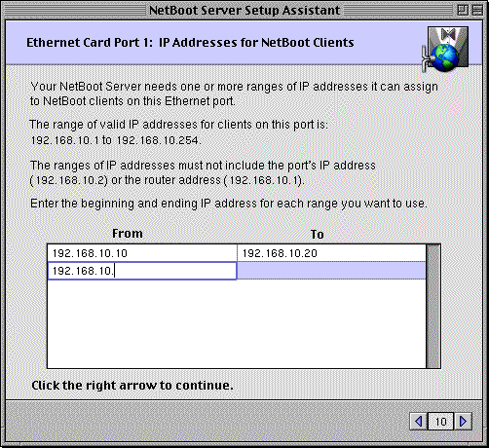
Task: Click the valid range text 192.168.10.1 to 192.168.10.254
Action: 116,140
